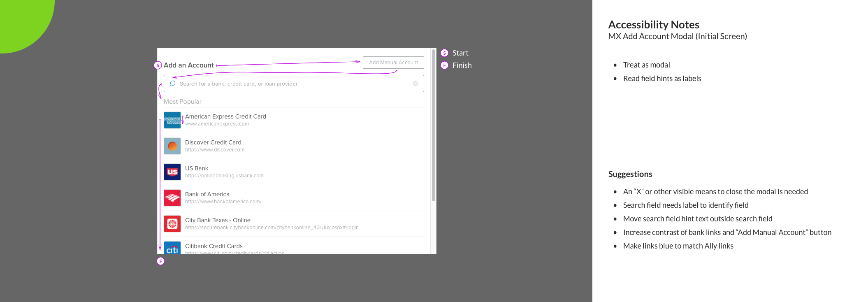Screen dimensions: 868x302
Task: Select City Bank Texas - Online
Action: coord(218,220)
